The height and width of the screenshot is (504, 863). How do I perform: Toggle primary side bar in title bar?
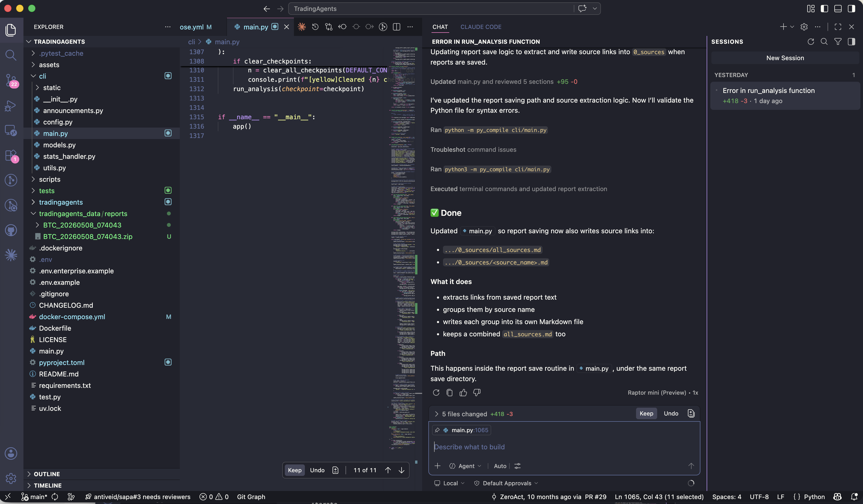pyautogui.click(x=824, y=9)
